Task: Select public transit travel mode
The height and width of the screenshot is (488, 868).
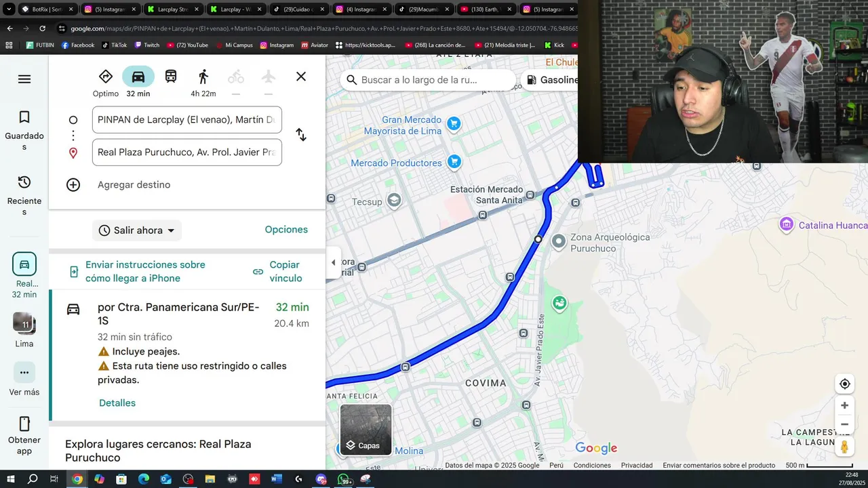Action: click(x=171, y=77)
